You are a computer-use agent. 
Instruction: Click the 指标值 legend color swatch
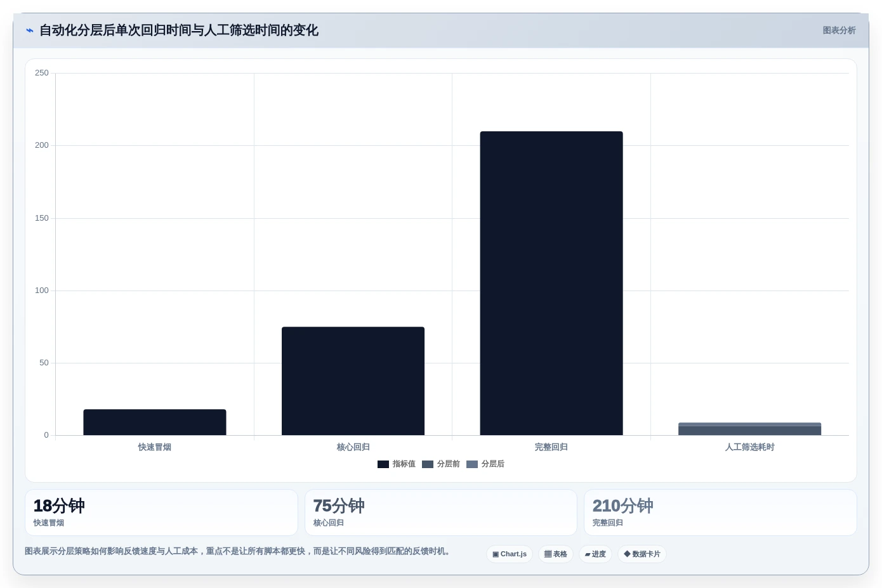coord(383,464)
